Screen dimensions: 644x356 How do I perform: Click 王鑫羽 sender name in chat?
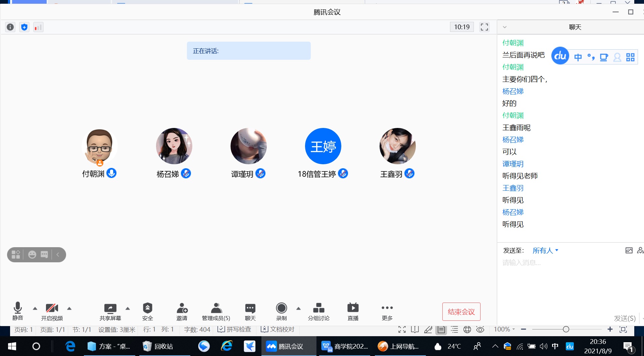(x=513, y=188)
